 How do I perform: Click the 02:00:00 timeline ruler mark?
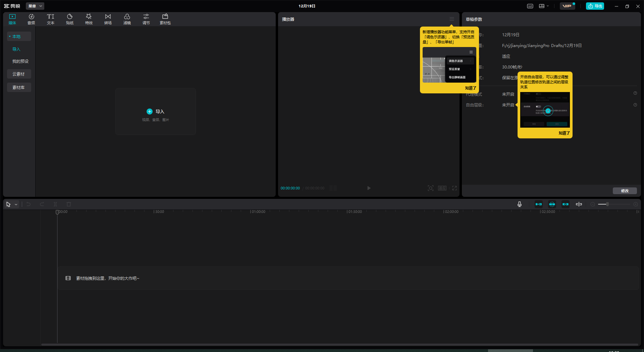[x=451, y=212]
